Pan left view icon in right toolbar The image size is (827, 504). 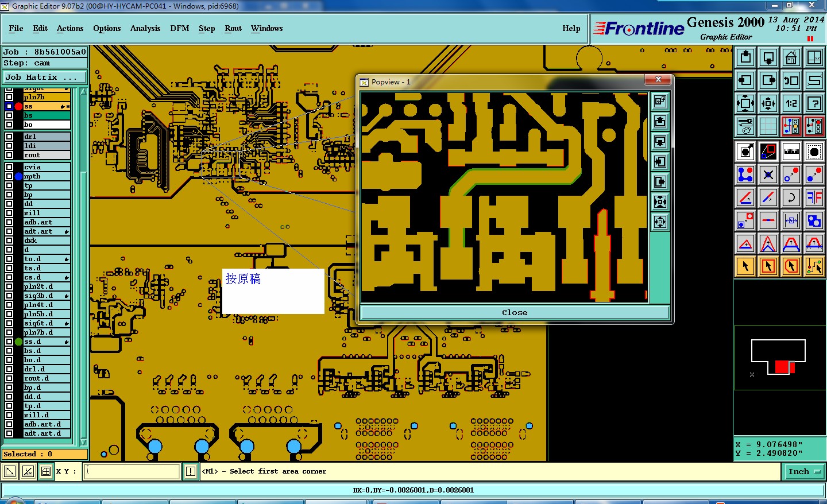[745, 80]
